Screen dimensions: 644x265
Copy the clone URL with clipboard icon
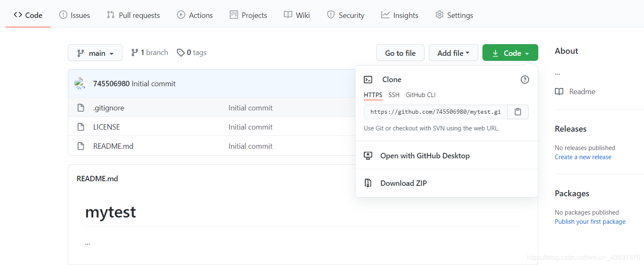point(518,112)
